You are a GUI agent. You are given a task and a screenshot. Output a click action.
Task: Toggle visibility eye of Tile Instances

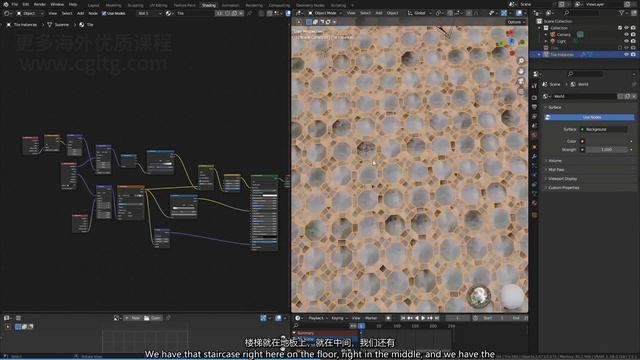coord(627,54)
